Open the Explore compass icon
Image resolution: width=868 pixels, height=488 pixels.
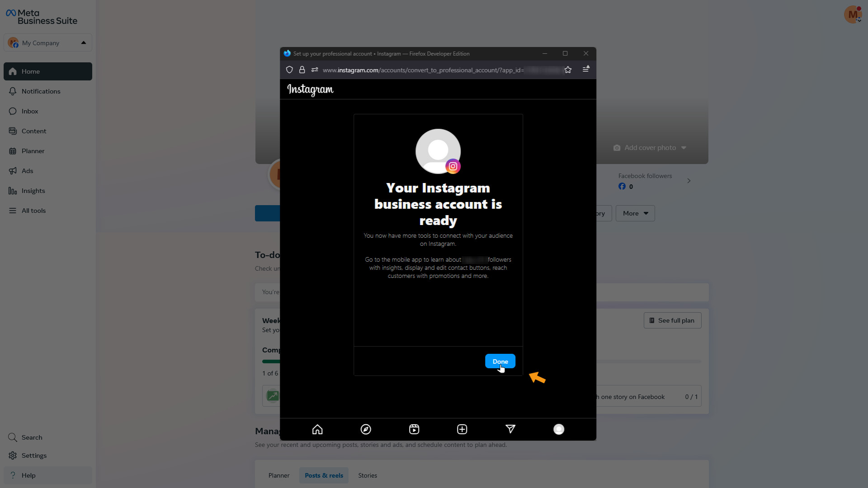[x=366, y=429]
